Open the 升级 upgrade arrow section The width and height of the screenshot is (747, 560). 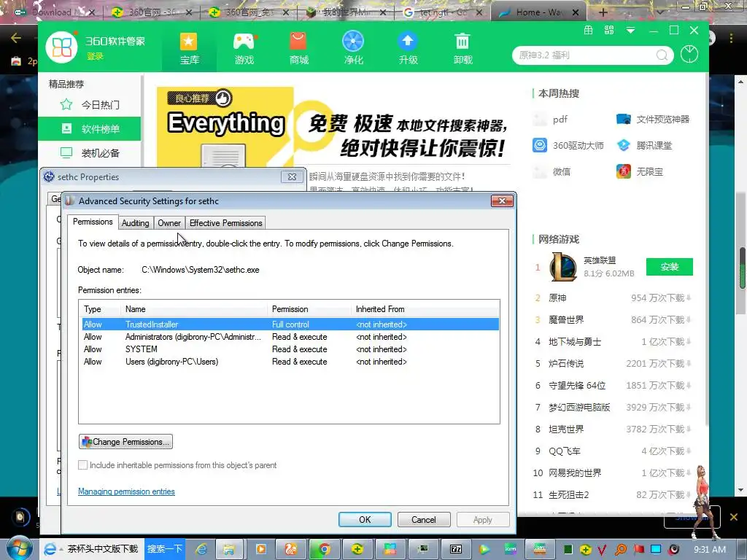408,49
